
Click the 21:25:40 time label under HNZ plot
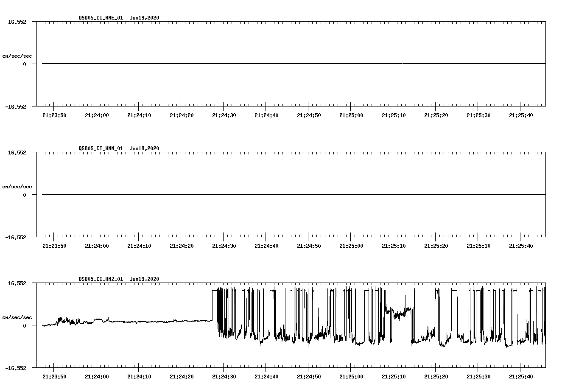[521, 377]
